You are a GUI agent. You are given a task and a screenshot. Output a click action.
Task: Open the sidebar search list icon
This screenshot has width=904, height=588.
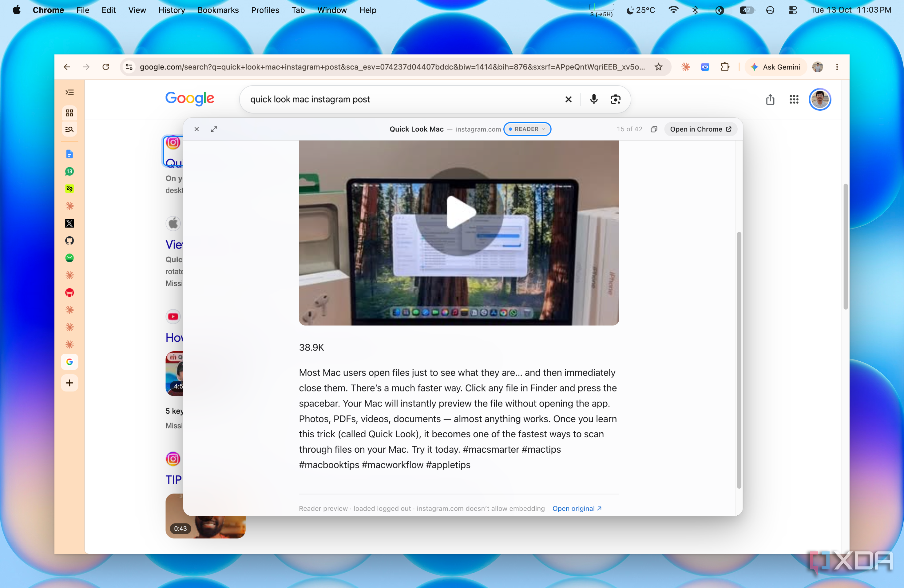click(69, 129)
